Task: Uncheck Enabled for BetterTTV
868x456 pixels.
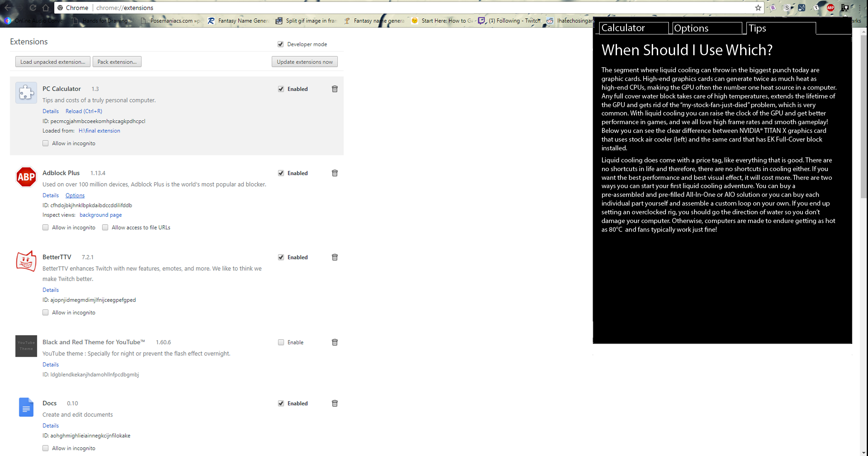Action: coord(281,257)
